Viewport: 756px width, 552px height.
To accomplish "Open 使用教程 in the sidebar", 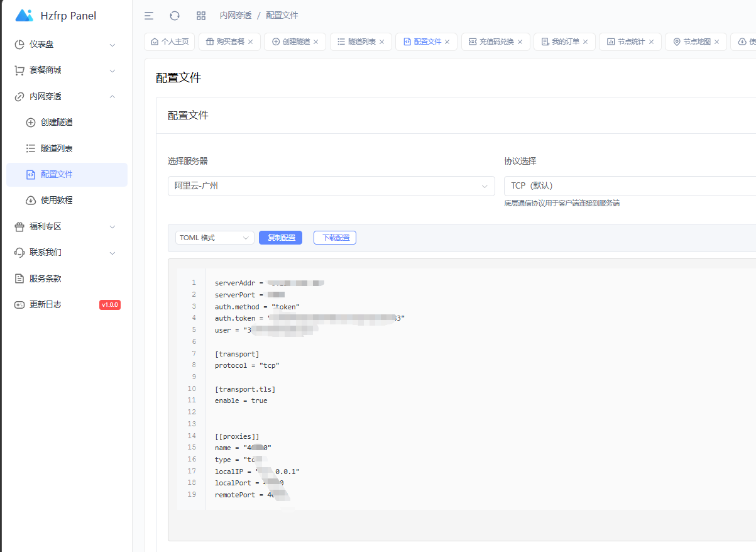I will click(67, 201).
